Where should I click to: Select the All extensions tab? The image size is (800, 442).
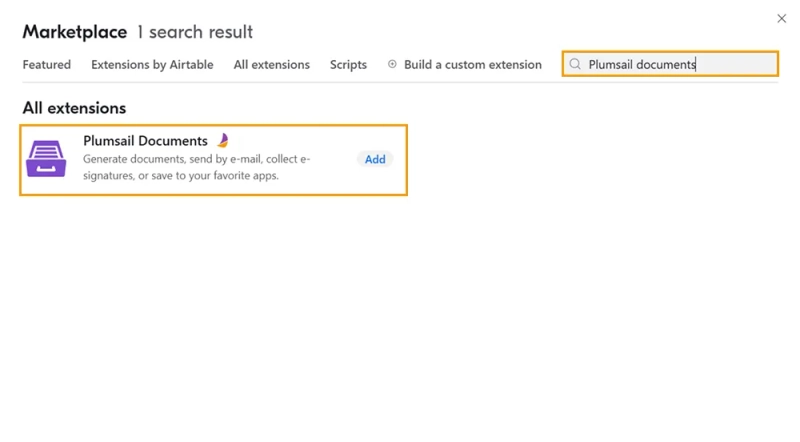tap(271, 65)
